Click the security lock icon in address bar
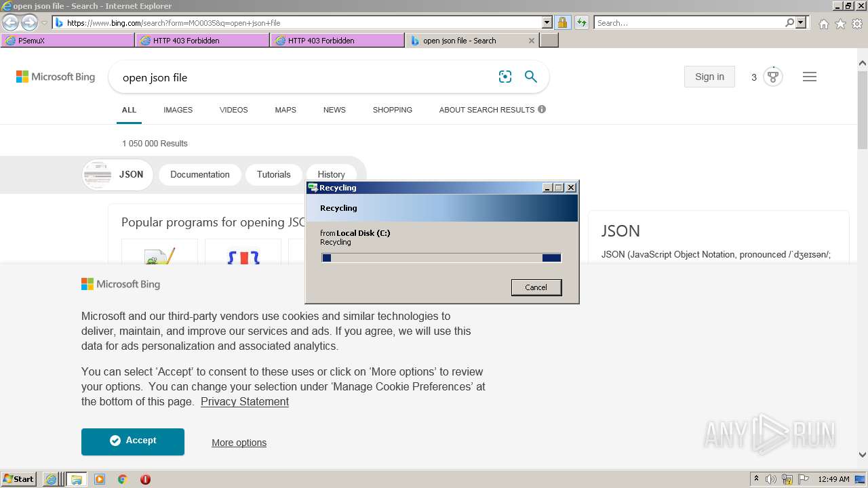This screenshot has height=488, width=868. pyautogui.click(x=562, y=22)
